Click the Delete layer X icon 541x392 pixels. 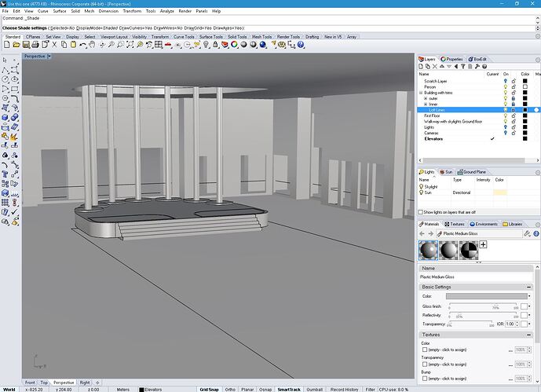tap(435, 66)
